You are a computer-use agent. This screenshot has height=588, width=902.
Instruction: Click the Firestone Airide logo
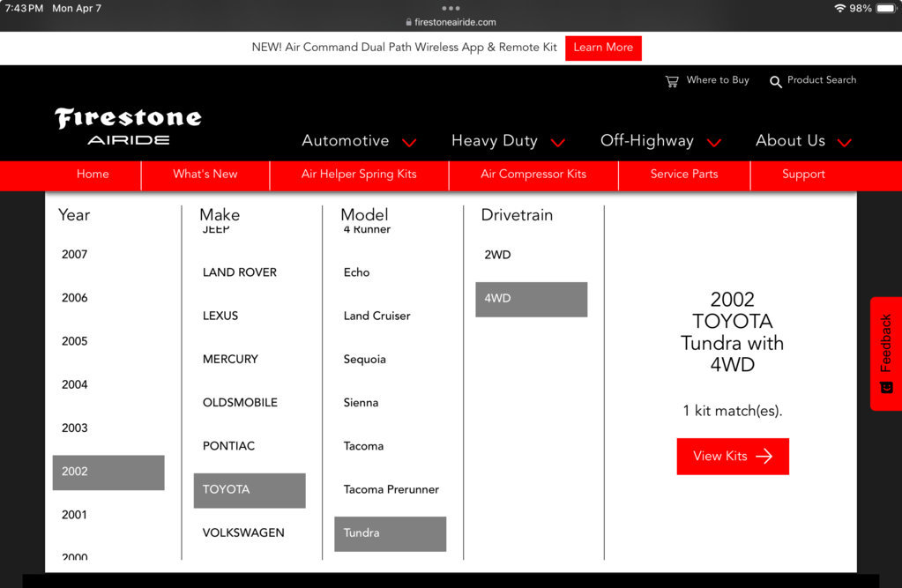pos(128,127)
